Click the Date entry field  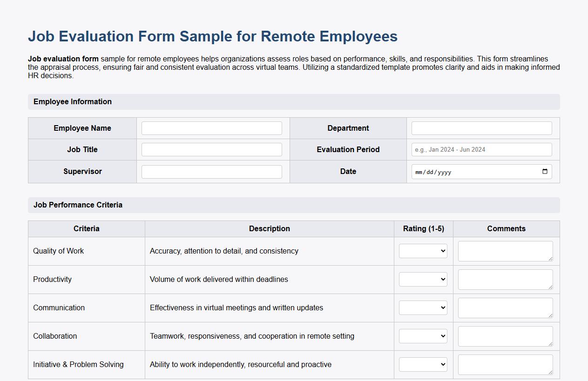(466, 171)
